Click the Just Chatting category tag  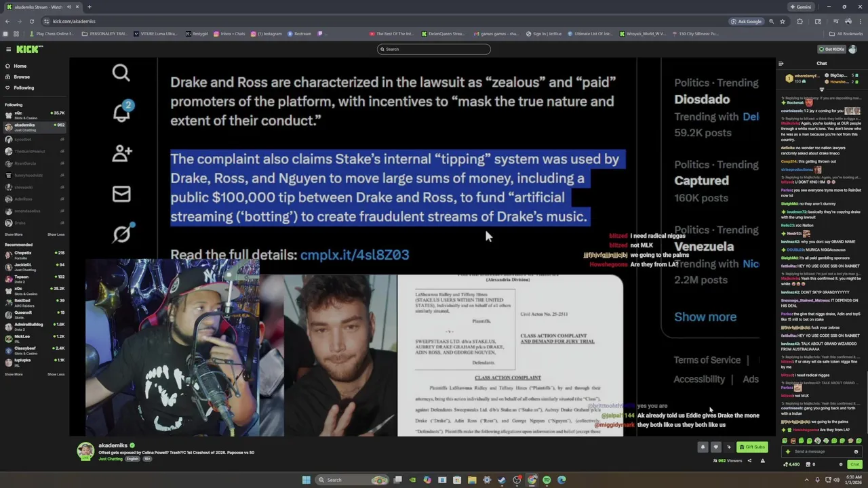point(111,459)
